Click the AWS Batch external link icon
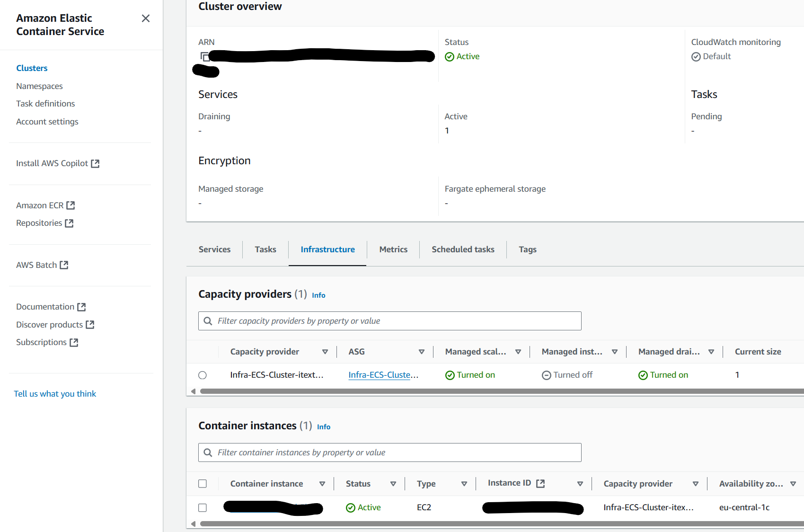 (x=64, y=265)
